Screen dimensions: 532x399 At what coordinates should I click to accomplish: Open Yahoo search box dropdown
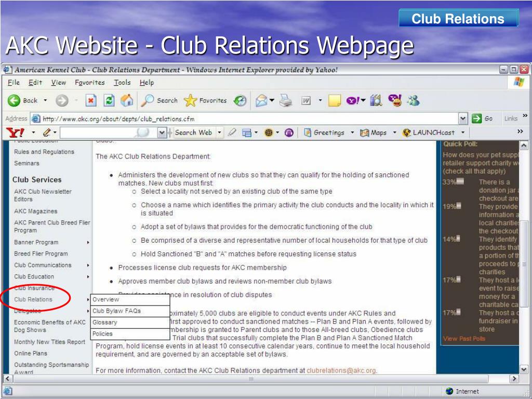pos(162,132)
